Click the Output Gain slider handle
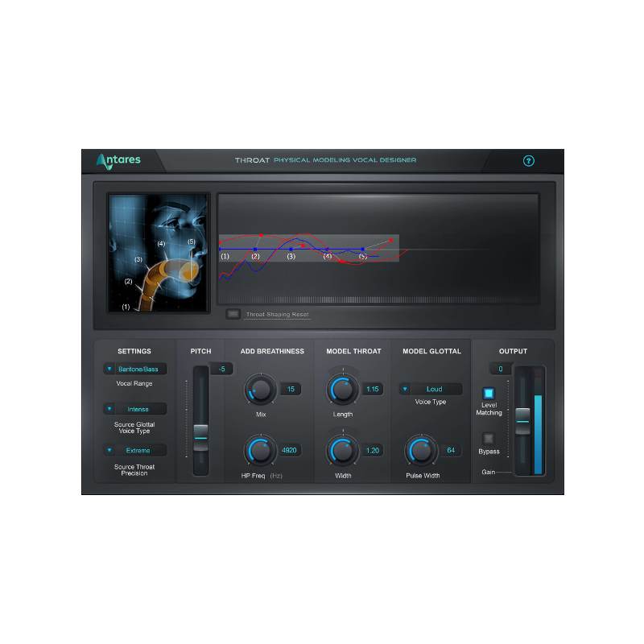 (522, 421)
